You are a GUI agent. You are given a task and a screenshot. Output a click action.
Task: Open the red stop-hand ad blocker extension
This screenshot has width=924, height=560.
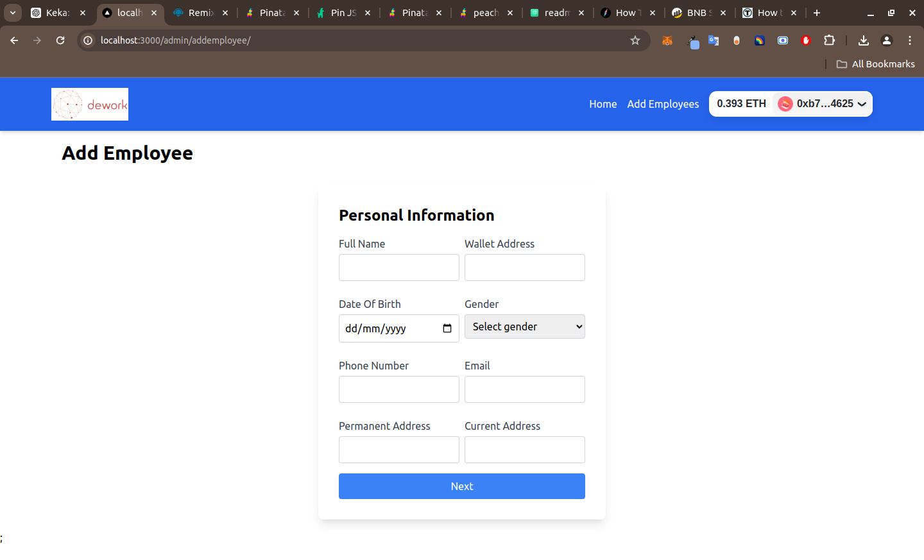806,40
